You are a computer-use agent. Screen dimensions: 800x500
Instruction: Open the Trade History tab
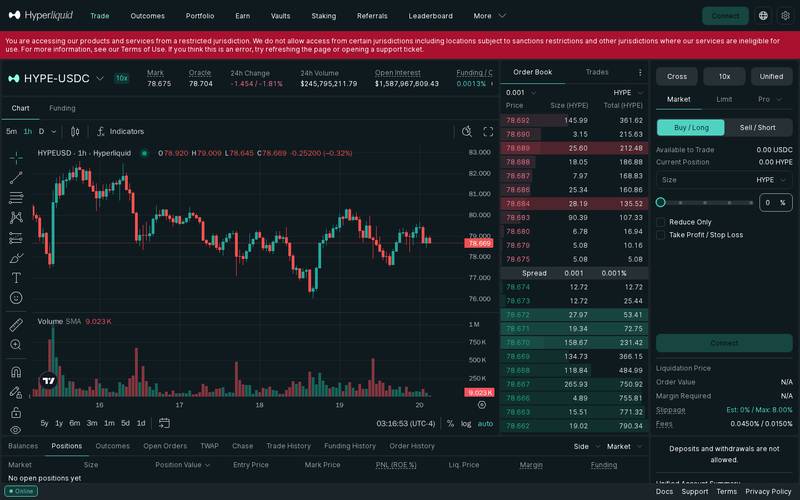[288, 446]
